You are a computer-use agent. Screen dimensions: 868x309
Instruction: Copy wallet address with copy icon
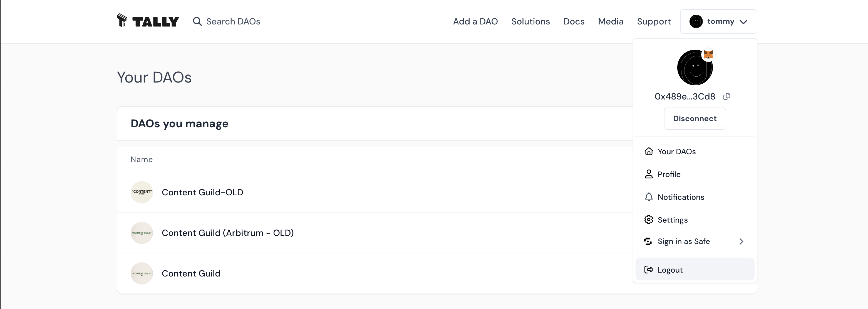coord(727,97)
